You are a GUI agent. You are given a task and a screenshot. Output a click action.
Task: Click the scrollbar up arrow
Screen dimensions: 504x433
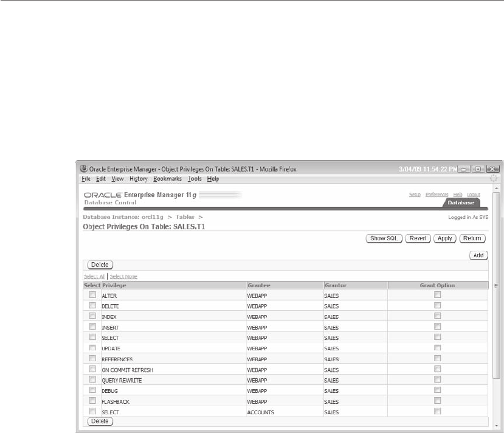(496, 188)
